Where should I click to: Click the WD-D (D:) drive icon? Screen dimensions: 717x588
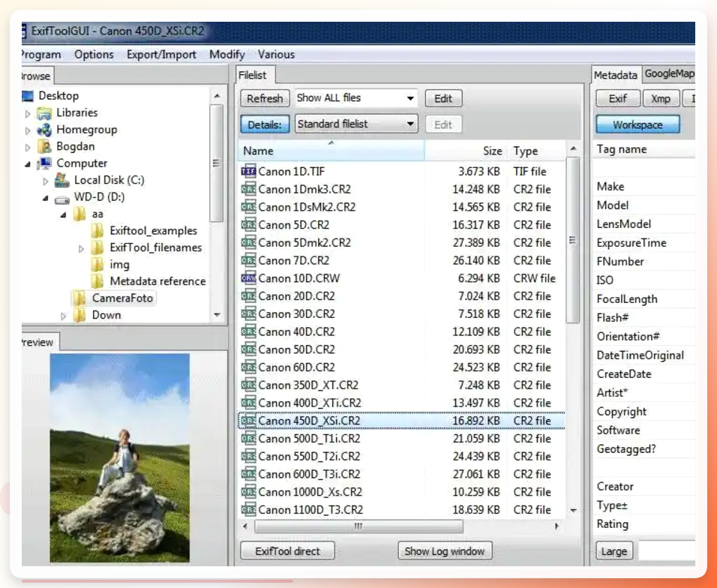[x=61, y=199]
